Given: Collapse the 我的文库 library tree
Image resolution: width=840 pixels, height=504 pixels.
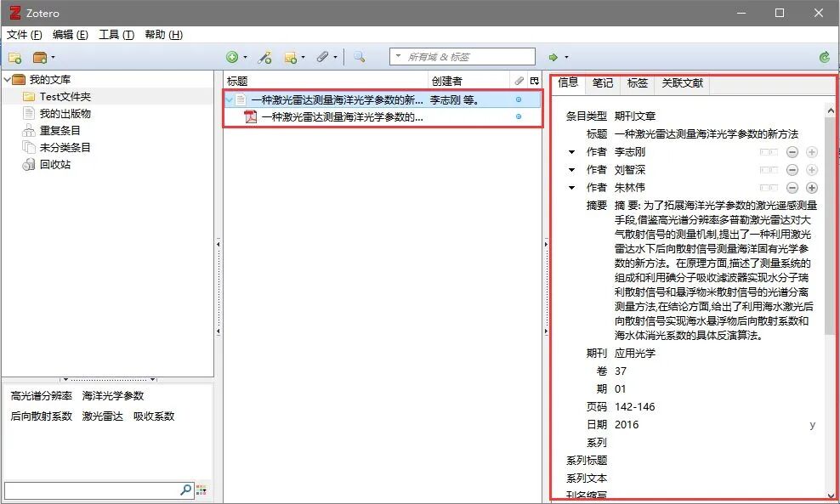Looking at the screenshot, I should point(7,79).
